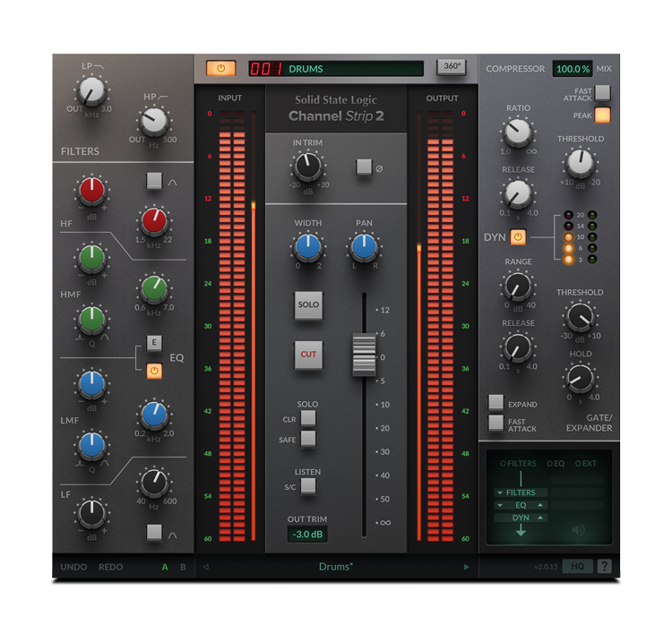
Task: Click the IN TRIM knob
Action: tap(307, 167)
